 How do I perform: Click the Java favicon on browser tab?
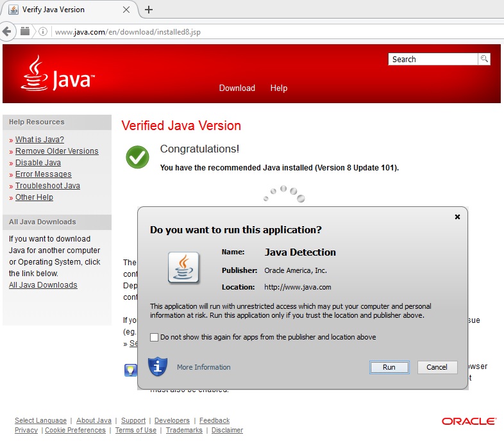tap(13, 10)
